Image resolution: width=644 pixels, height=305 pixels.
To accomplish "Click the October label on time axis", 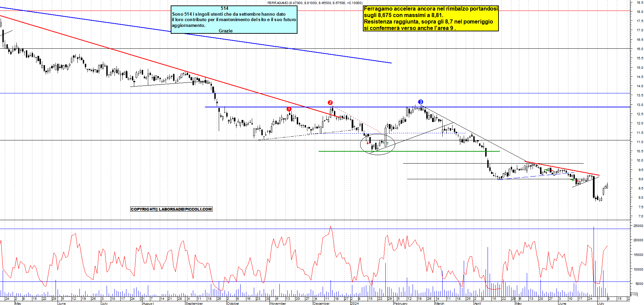I will click(x=233, y=303).
